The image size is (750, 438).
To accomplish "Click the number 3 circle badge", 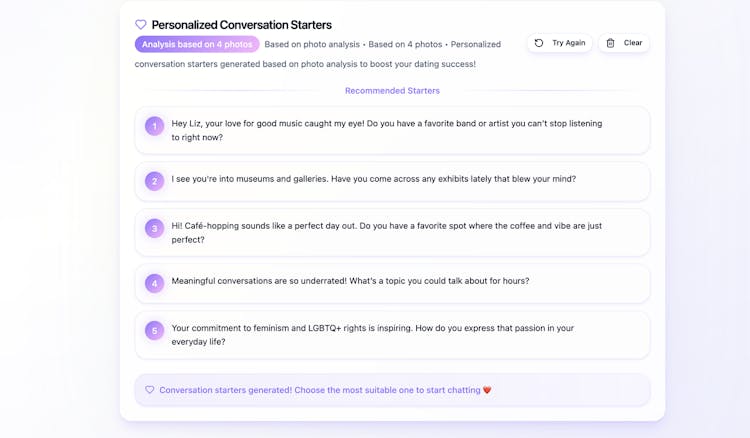I will [154, 228].
